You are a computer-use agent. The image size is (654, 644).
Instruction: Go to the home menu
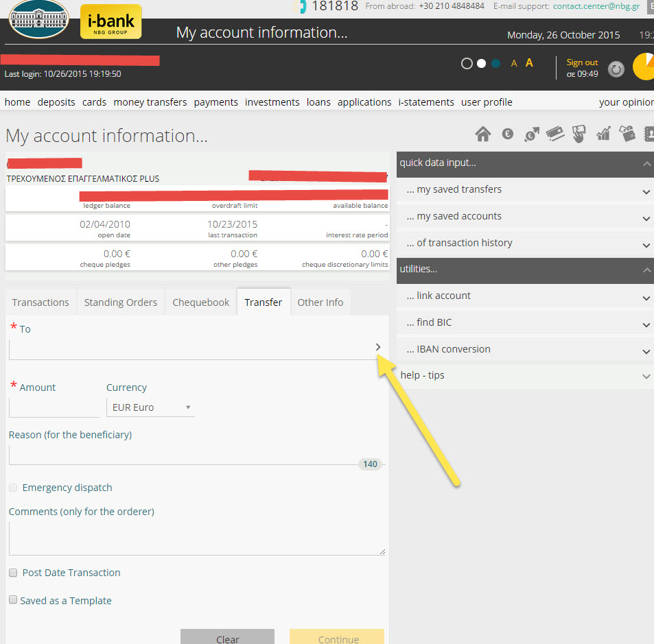pyautogui.click(x=18, y=102)
